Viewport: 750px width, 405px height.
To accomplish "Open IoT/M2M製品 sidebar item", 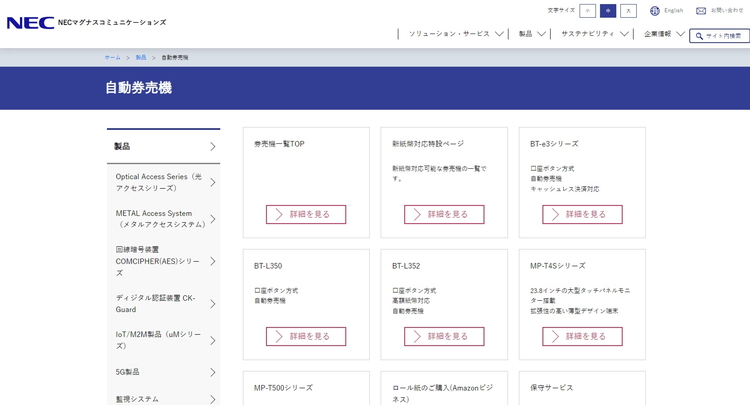I will pyautogui.click(x=164, y=340).
